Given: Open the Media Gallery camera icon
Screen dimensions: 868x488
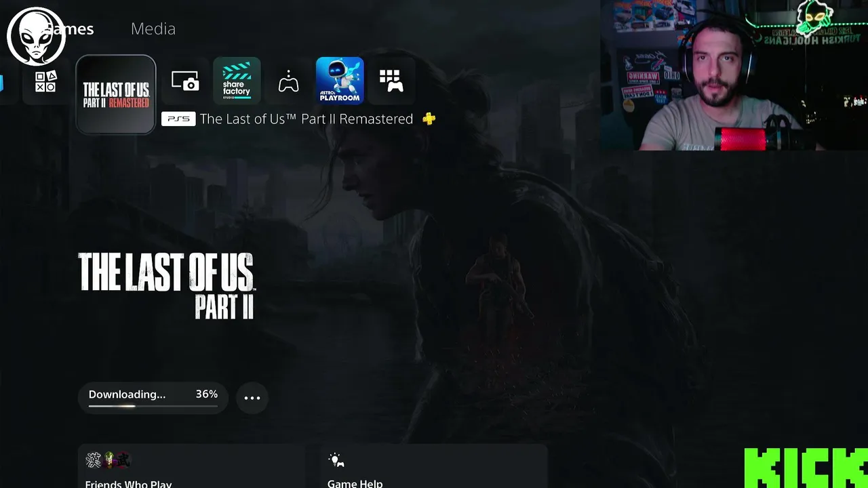Looking at the screenshot, I should pyautogui.click(x=185, y=81).
